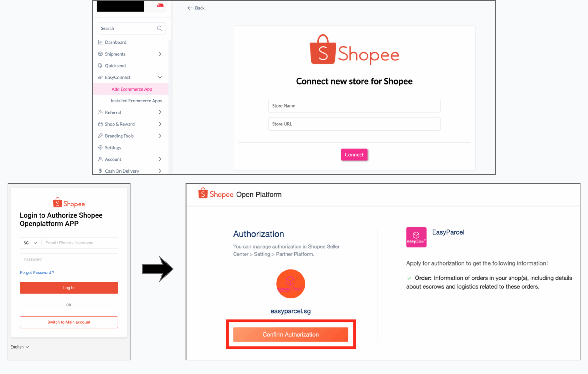Open the English language selector
This screenshot has height=374, width=588.
pos(19,347)
